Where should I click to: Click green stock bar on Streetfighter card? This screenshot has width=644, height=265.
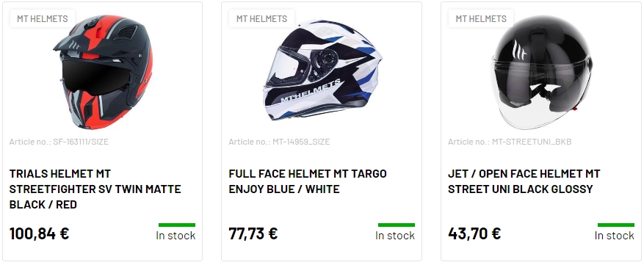[x=177, y=225]
